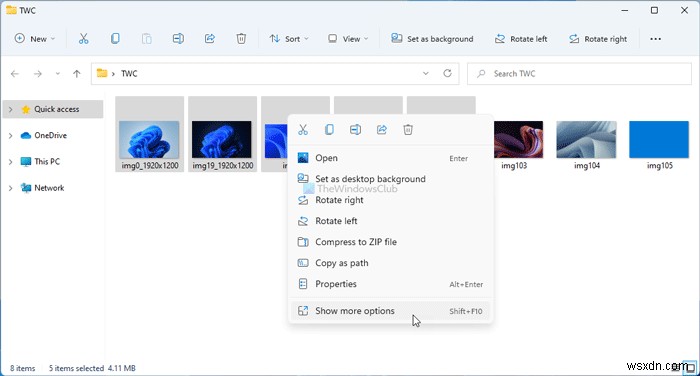This screenshot has height=376, width=700.
Task: Expand the address bar history dropdown
Action: click(x=425, y=73)
